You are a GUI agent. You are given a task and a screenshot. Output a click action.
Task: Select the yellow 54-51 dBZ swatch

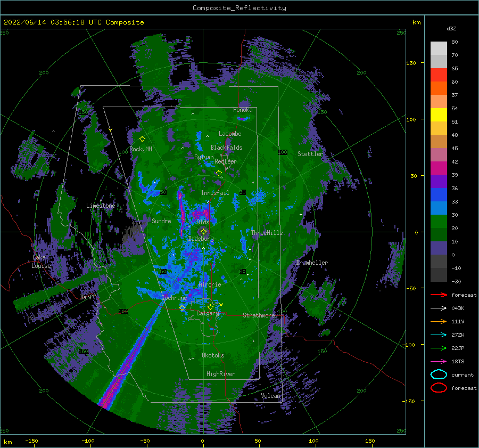click(x=439, y=115)
